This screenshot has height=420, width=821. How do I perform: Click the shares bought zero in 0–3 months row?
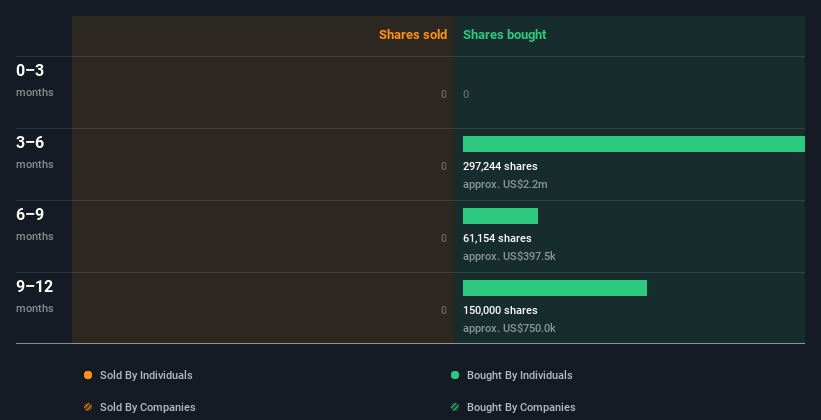[x=466, y=94]
